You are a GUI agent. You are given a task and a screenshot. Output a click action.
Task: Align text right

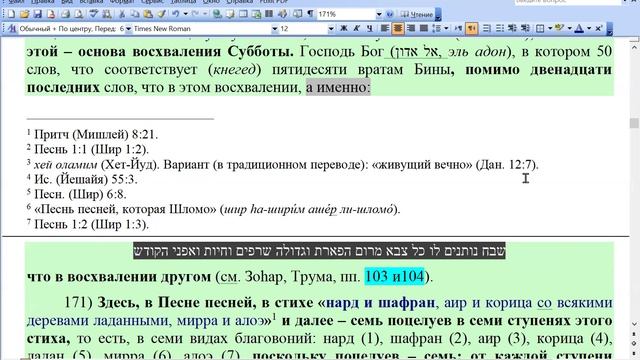411,29
